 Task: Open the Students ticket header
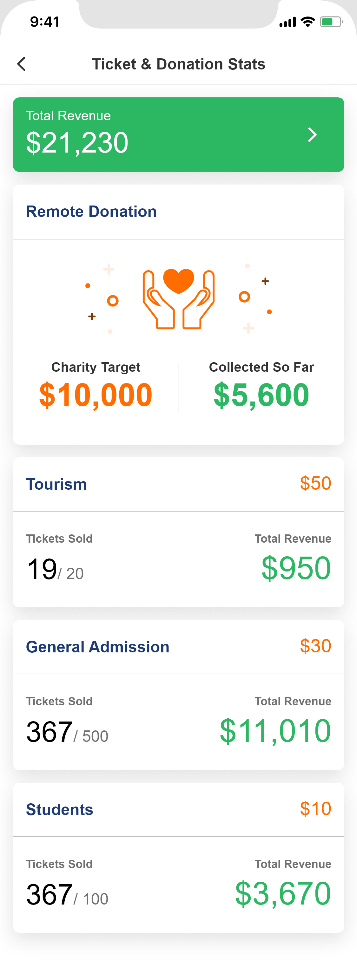coord(178,810)
